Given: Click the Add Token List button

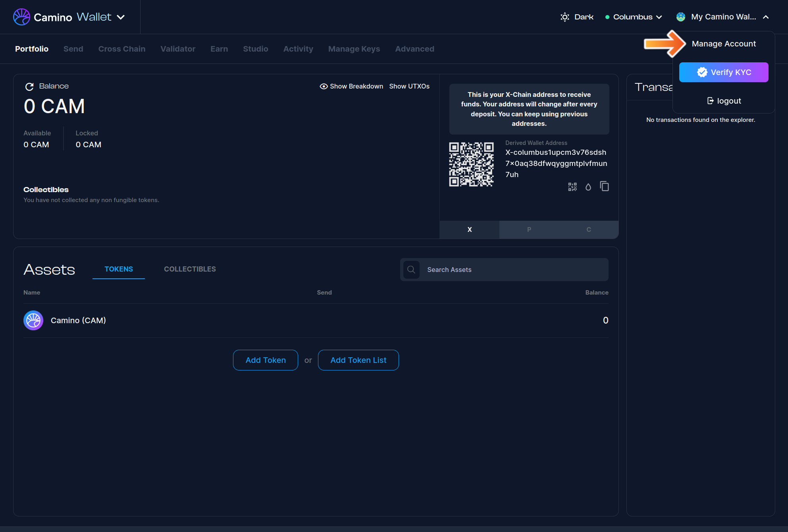Looking at the screenshot, I should 358,360.
